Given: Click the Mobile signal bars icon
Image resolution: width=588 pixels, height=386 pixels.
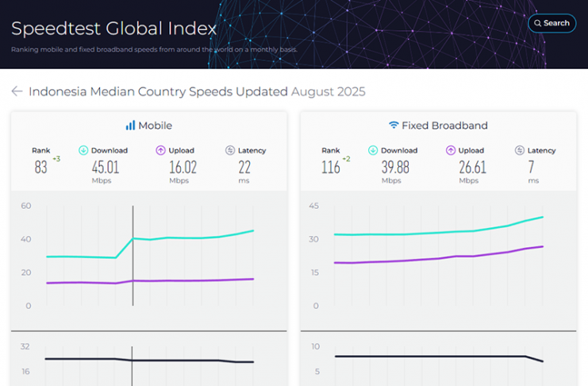Looking at the screenshot, I should pos(130,125).
